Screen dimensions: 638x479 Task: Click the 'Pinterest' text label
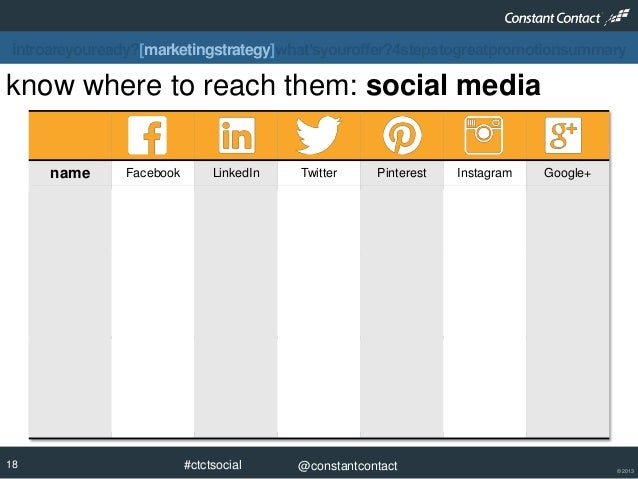pyautogui.click(x=402, y=173)
